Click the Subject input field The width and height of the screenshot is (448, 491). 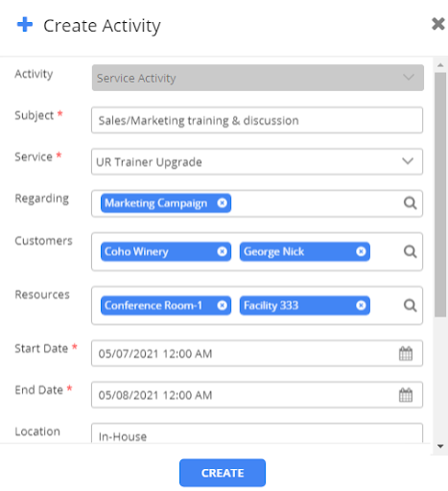tap(257, 120)
